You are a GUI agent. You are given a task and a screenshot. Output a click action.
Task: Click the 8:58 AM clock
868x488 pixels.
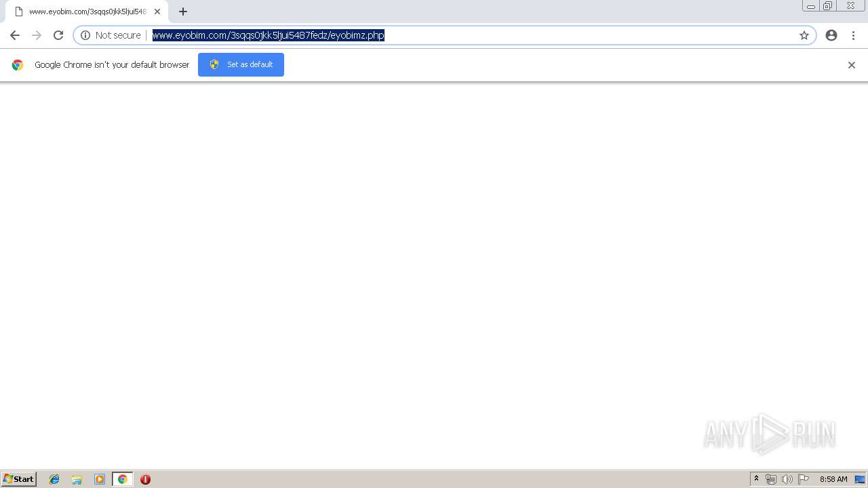833,479
